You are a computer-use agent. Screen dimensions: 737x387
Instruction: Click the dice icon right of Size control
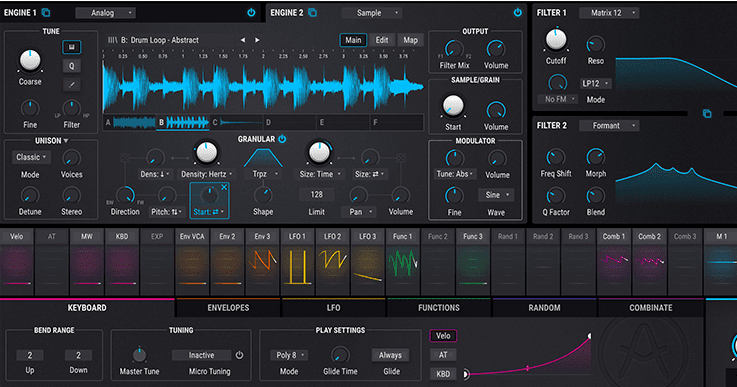pyautogui.click(x=400, y=158)
